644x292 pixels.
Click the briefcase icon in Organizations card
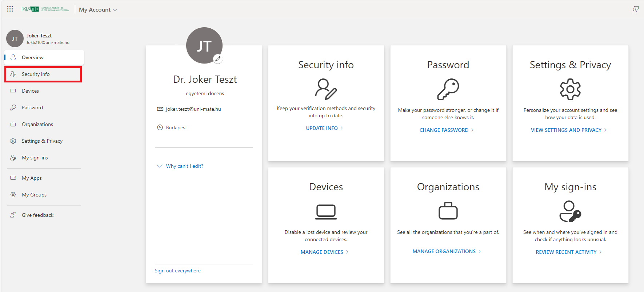448,211
